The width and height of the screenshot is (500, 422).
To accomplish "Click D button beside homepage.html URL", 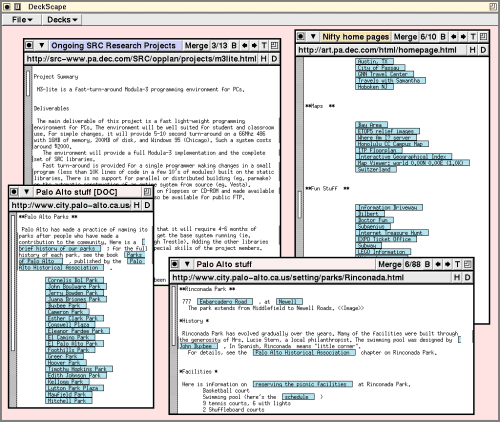I will point(483,50).
